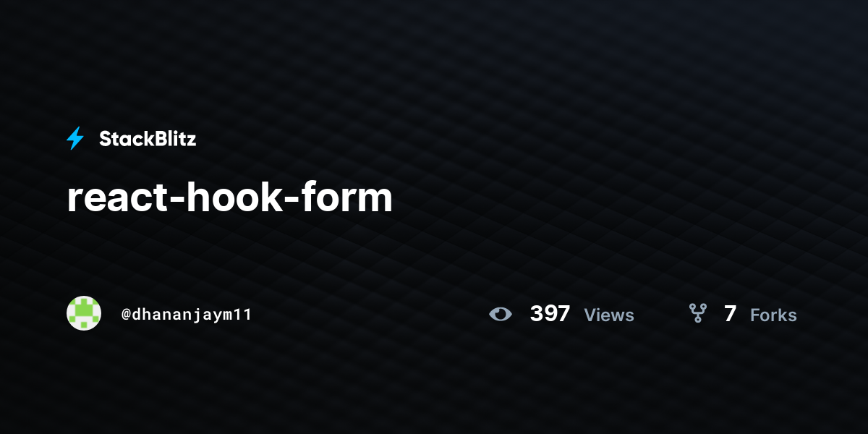Screen dimensions: 868x434
Task: Open the react-hook-form project title
Action: [229, 197]
